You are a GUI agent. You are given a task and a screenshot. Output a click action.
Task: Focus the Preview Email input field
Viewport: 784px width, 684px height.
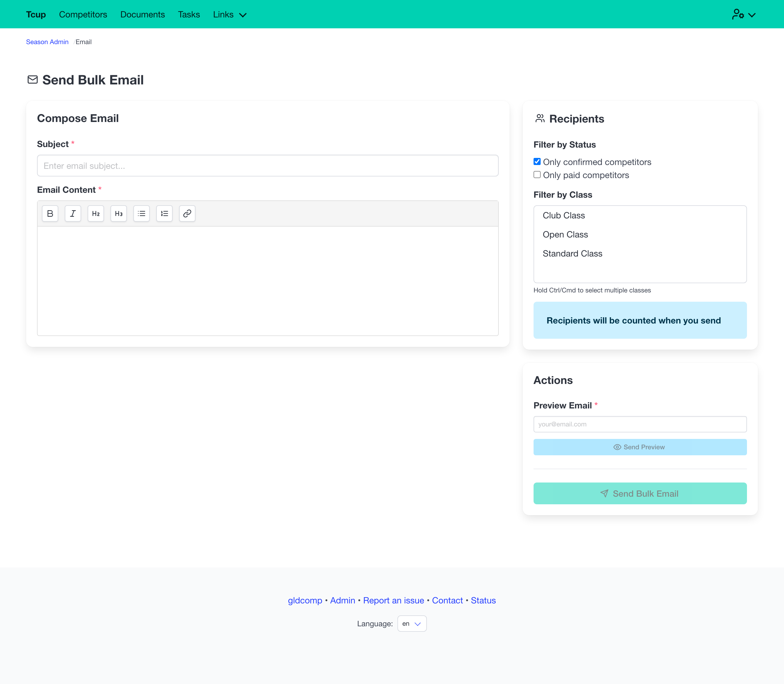(640, 424)
